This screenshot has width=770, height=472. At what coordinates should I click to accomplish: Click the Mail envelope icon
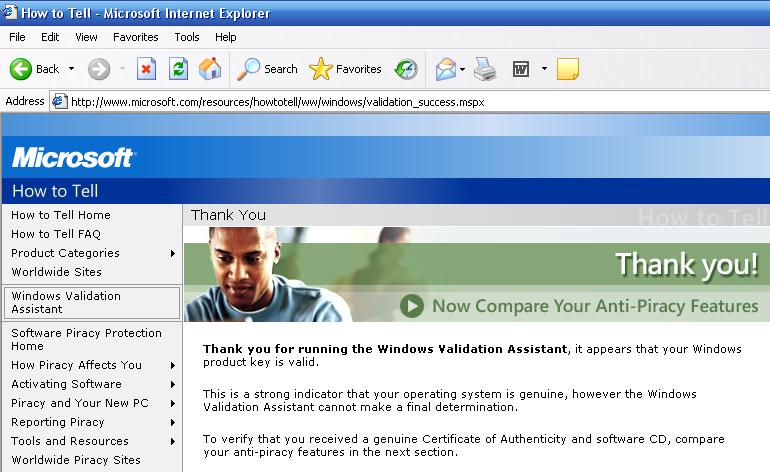tap(446, 69)
